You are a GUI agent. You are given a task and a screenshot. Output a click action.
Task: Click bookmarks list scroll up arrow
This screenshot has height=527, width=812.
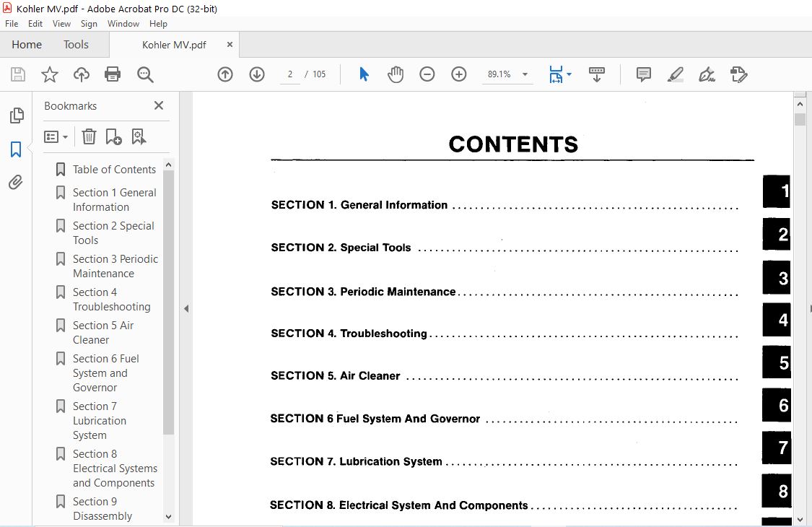click(168, 165)
